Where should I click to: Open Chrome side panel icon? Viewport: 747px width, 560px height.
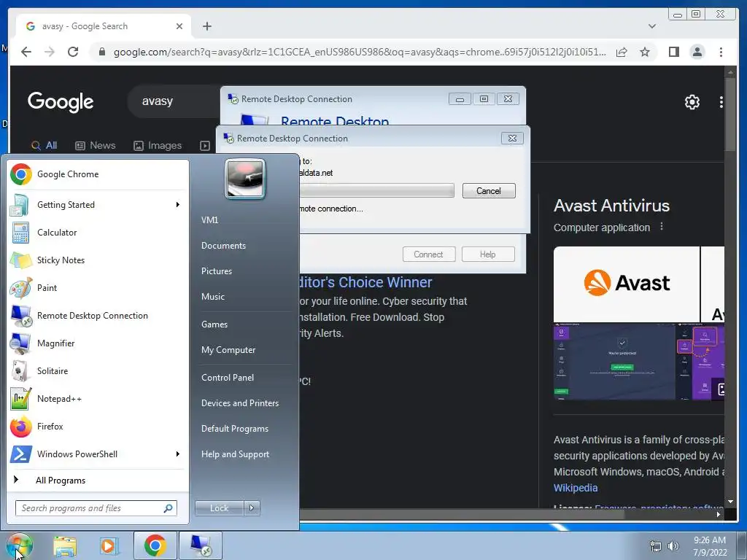673,52
